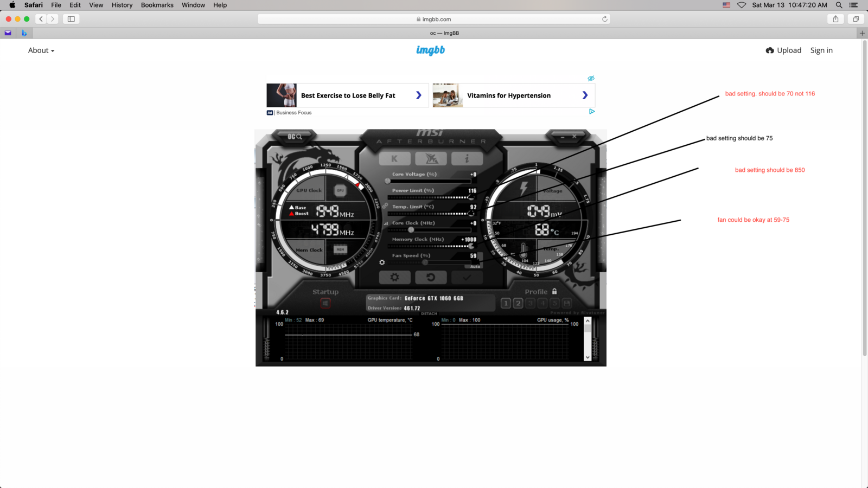Image resolution: width=868 pixels, height=488 pixels.
Task: Toggle the fan Auto button
Action: (x=475, y=266)
